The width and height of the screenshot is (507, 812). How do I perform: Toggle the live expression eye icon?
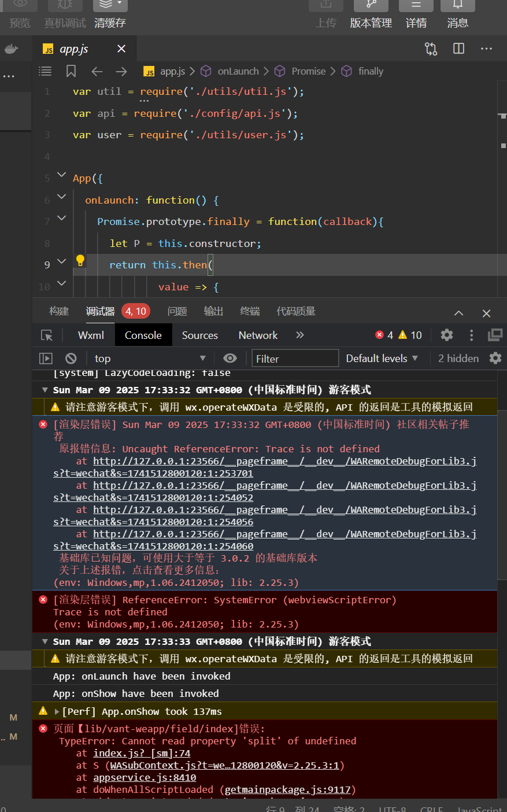[230, 359]
